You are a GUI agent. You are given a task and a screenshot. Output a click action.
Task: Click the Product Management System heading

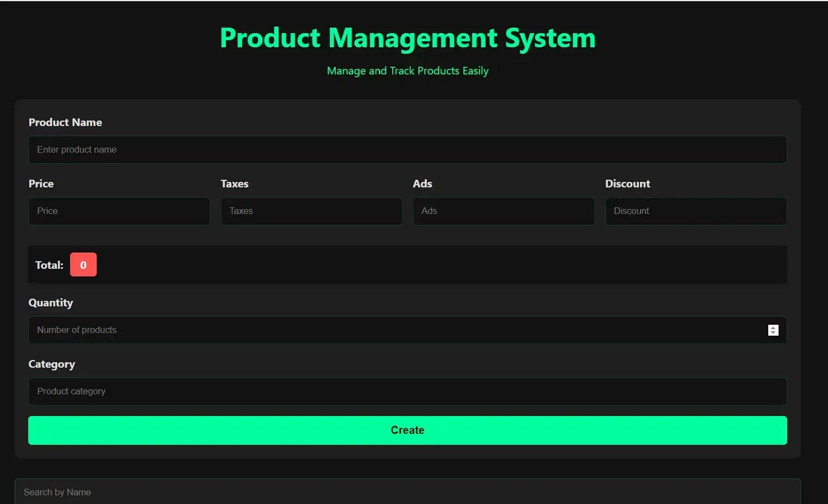click(407, 38)
